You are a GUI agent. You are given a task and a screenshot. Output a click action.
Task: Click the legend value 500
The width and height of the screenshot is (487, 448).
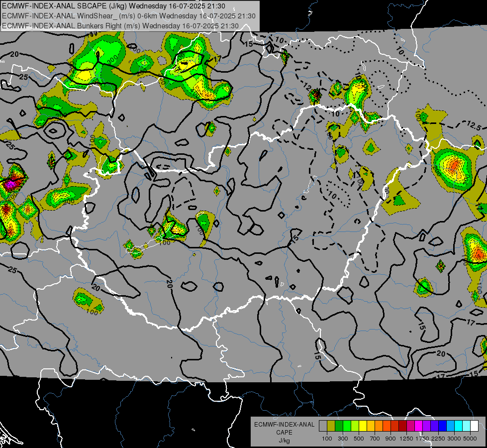click(359, 439)
